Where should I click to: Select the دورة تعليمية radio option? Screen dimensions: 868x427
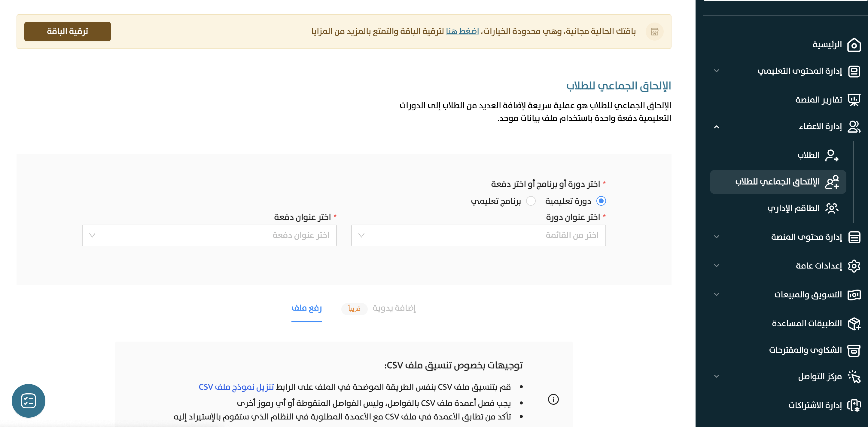point(601,201)
